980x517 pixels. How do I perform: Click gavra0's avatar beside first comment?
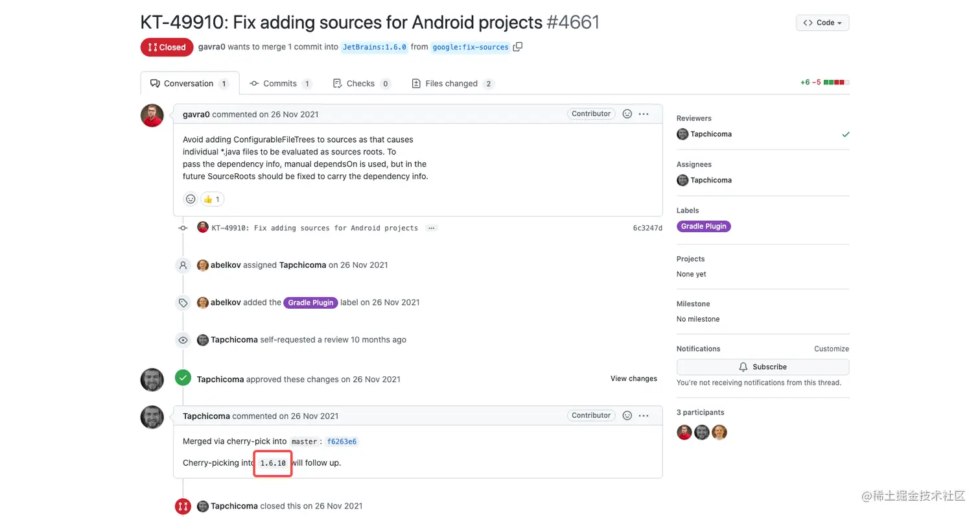coord(152,115)
